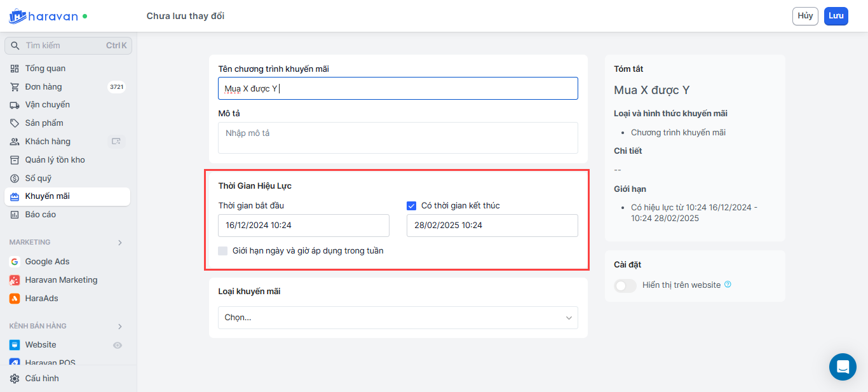
Task: Open the live chat support bubble
Action: pyautogui.click(x=843, y=367)
